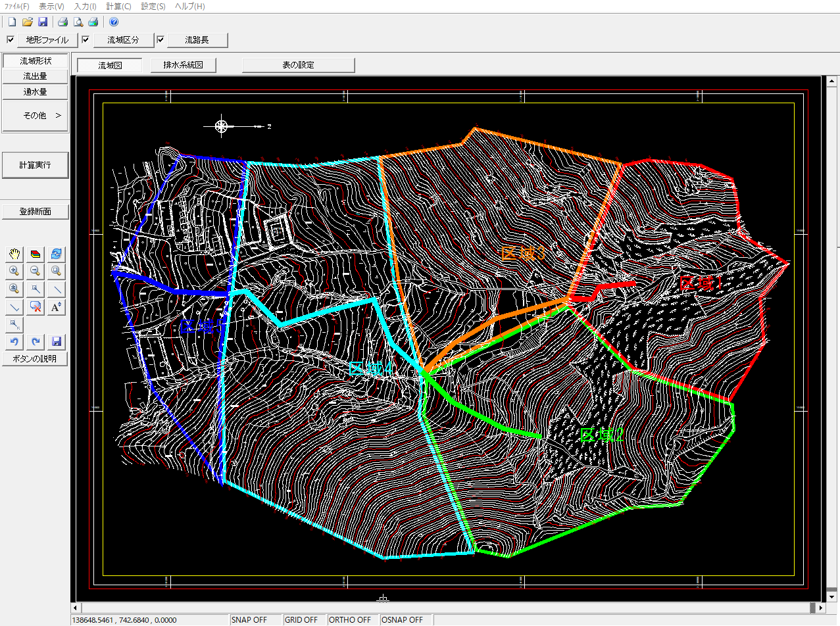Click the zoom out magnifier icon
840x626 pixels.
(x=35, y=271)
